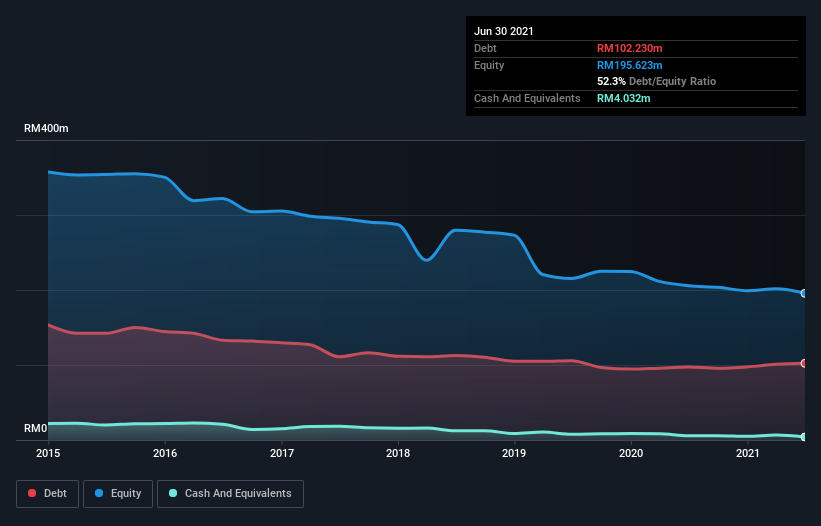Click the teal Cash And Equivalents legend dot

[x=173, y=493]
